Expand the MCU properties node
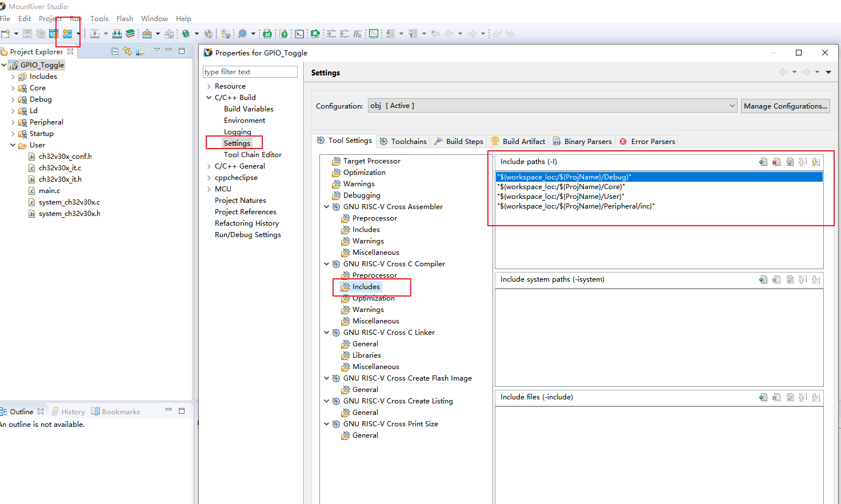 pyautogui.click(x=209, y=189)
